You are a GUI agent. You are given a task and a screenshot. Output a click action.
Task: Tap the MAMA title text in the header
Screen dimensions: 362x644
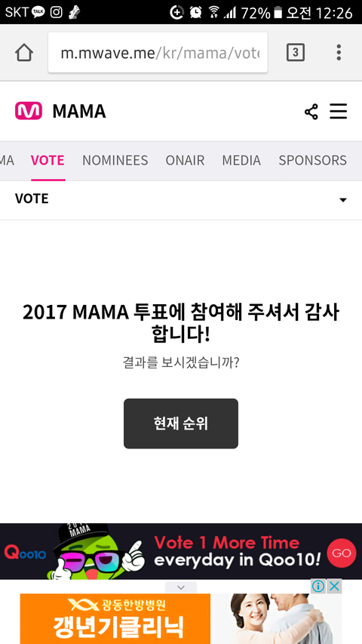[x=79, y=111]
